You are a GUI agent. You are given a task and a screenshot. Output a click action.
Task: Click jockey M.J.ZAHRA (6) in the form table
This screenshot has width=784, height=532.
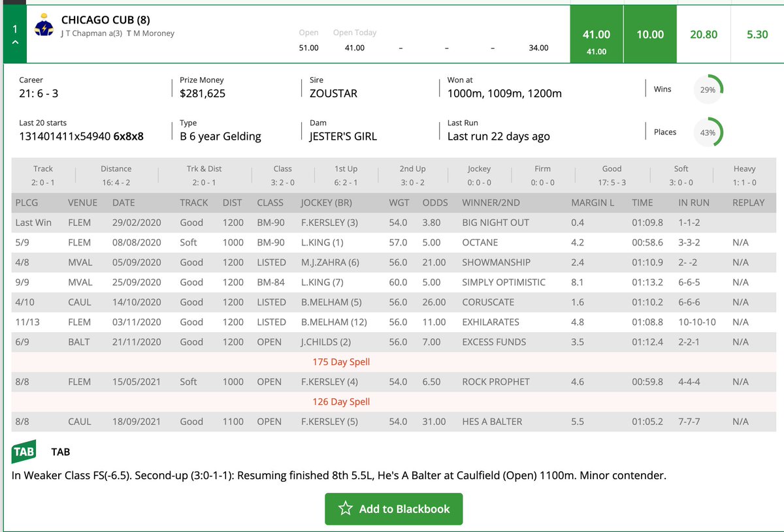point(330,262)
